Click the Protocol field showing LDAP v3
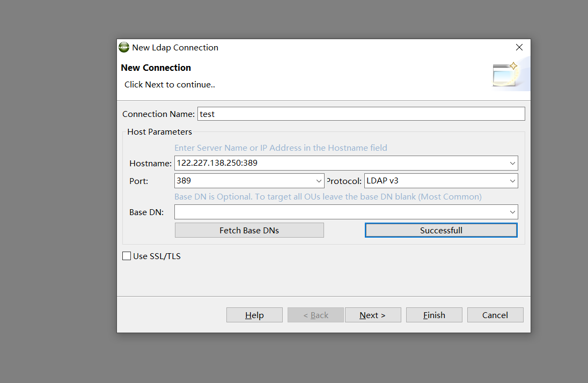 (x=435, y=181)
